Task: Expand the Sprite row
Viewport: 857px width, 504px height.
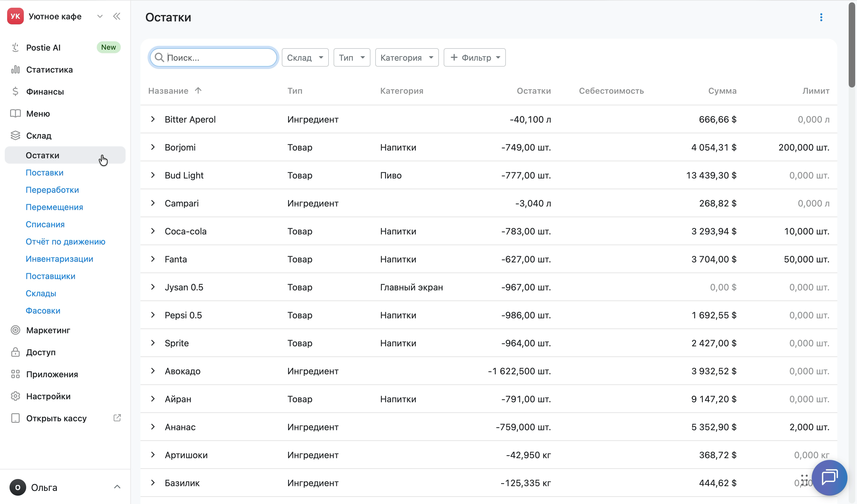Action: 153,343
